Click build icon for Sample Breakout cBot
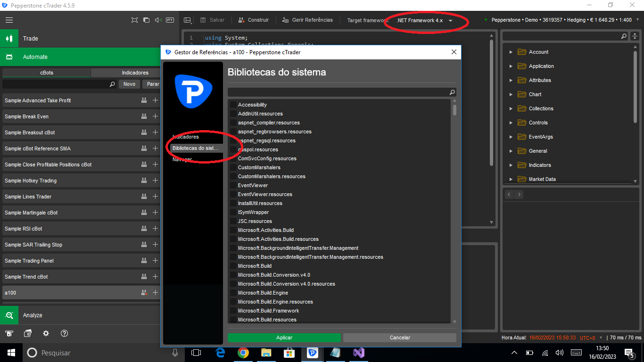Screen dimensions: 644x362 [144, 132]
